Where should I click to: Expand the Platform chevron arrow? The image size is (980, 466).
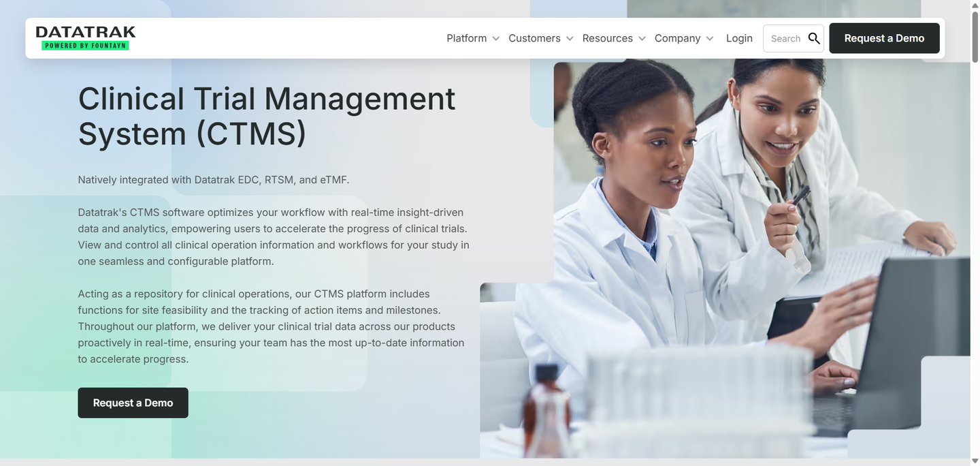(x=495, y=39)
